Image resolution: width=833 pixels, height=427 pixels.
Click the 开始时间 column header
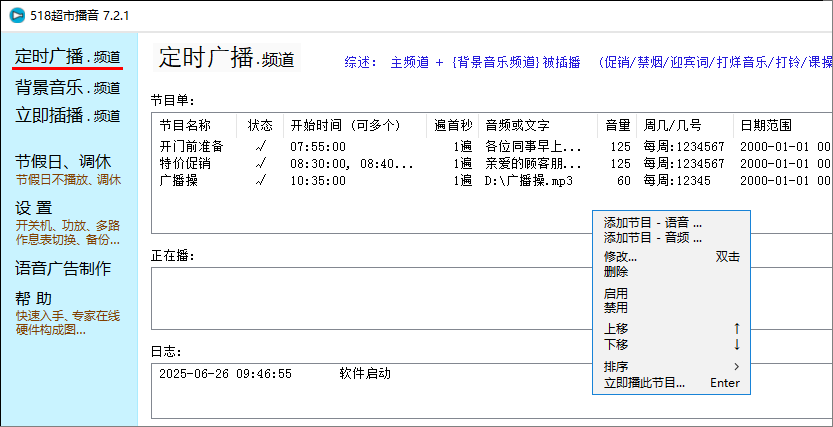[x=345, y=126]
